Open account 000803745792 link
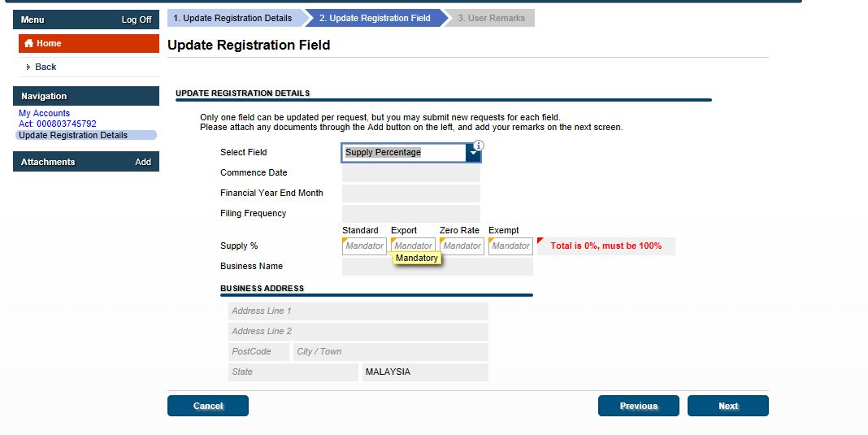The image size is (868, 435). pos(58,124)
